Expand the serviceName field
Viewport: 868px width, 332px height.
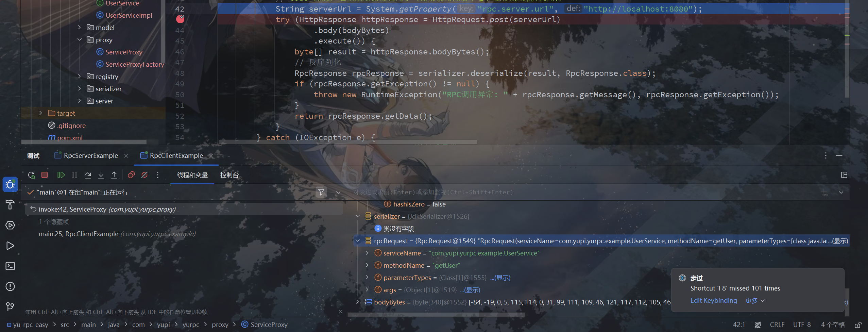[367, 253]
